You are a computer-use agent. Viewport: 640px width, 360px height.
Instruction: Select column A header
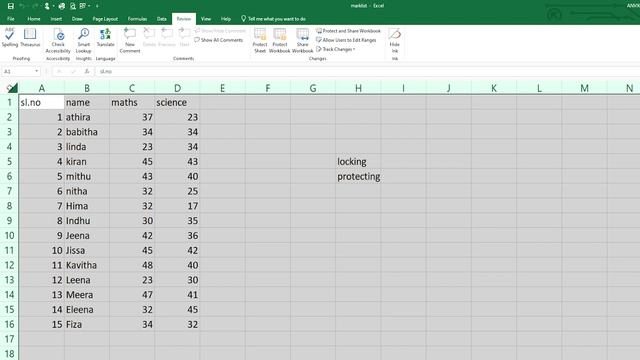click(x=42, y=88)
